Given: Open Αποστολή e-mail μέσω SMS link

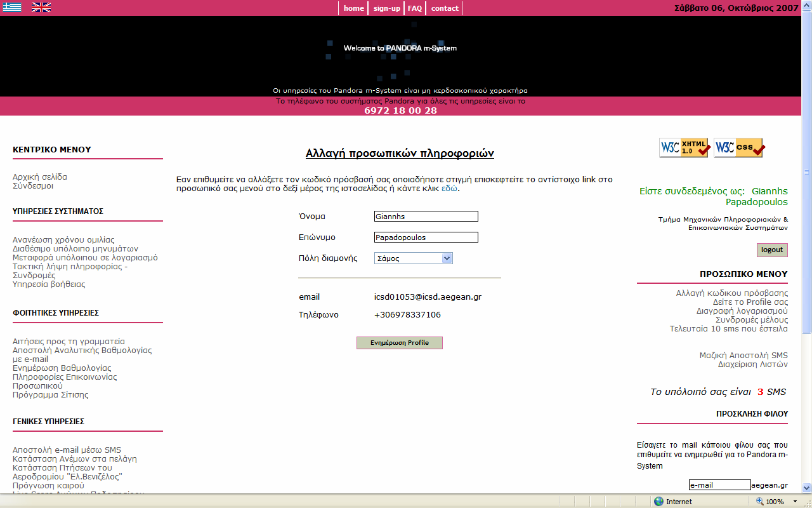Looking at the screenshot, I should 67,450.
